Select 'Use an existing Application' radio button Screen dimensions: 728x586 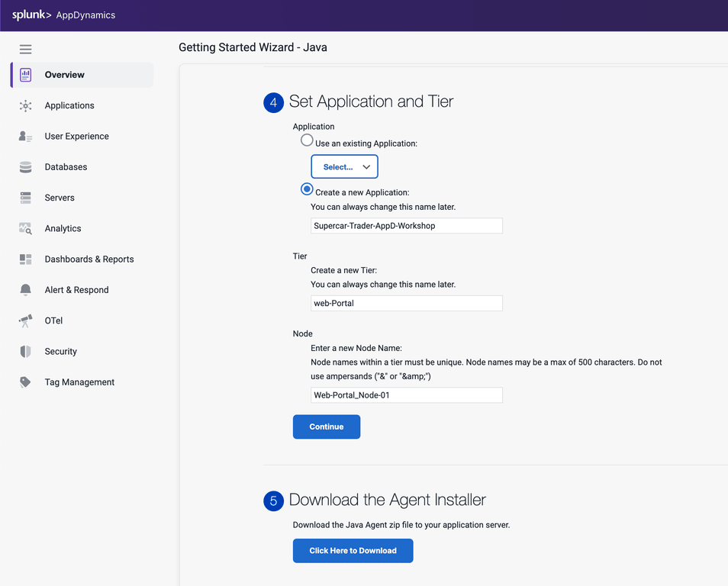coord(307,140)
